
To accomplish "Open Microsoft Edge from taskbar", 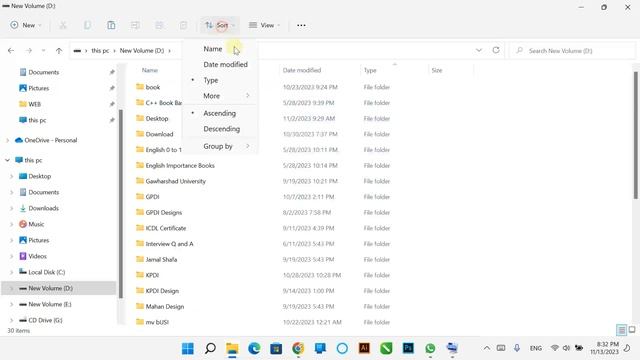I will [x=254, y=348].
